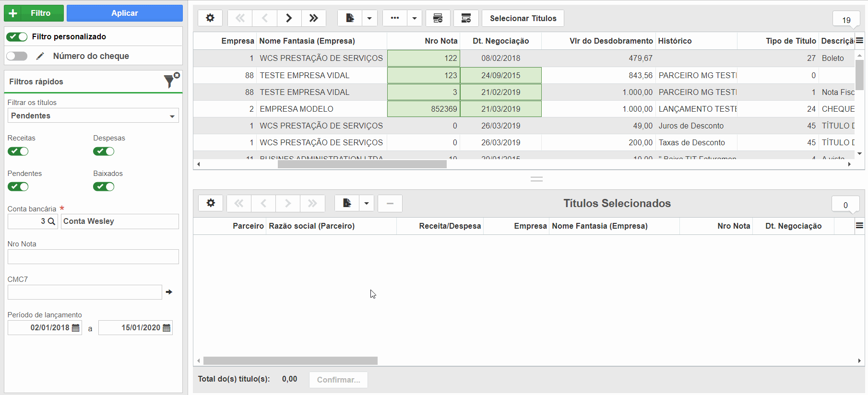Open Filtrar os títulos Pendentes dropdown
Viewport: 868px width, 395px height.
[93, 116]
